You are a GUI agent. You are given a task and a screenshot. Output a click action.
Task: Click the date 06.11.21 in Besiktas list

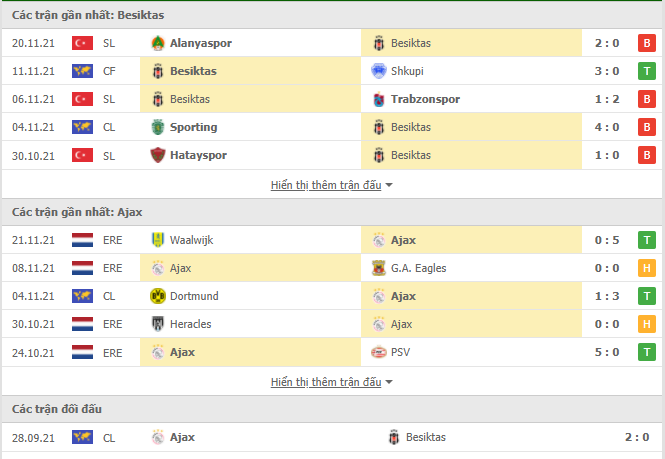33,99
